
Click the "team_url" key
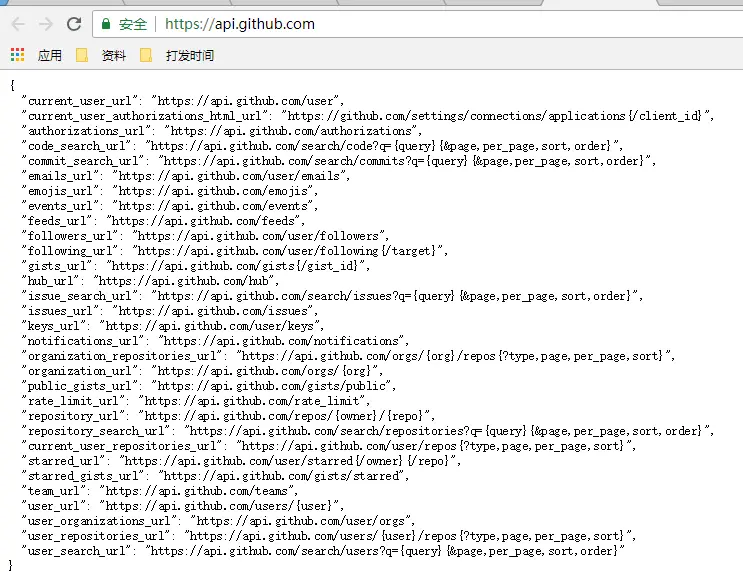pos(54,491)
